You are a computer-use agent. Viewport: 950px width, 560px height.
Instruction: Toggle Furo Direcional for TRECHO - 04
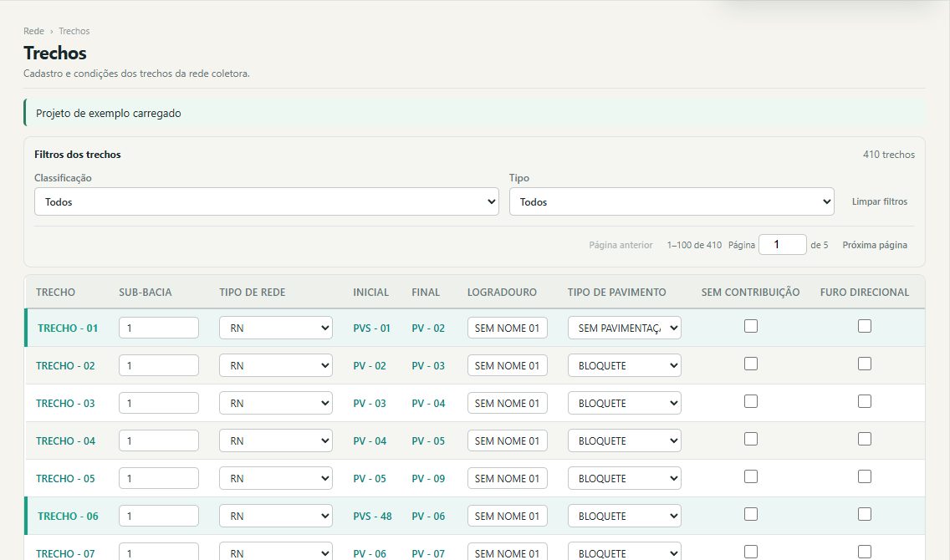(x=865, y=439)
